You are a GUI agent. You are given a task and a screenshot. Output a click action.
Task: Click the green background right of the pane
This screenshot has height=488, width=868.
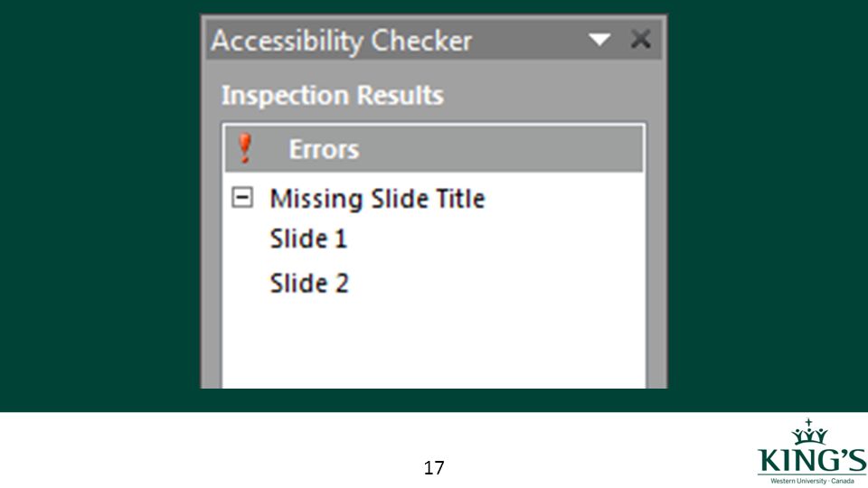tap(768, 205)
